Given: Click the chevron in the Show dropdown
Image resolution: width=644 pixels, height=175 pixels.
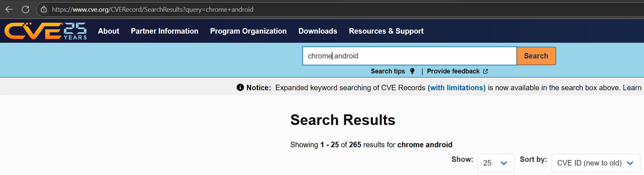Looking at the screenshot, I should click(x=504, y=163).
